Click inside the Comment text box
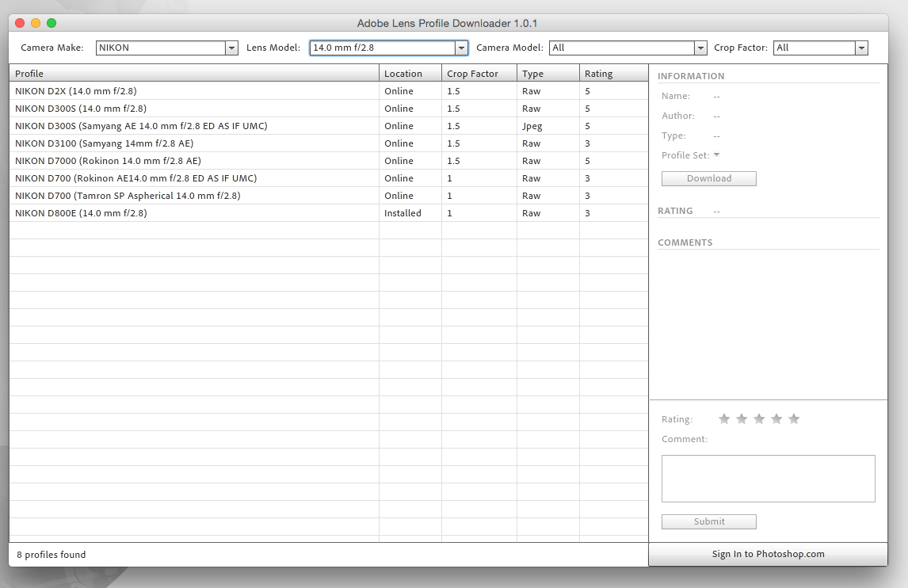This screenshot has height=588, width=908. [768, 478]
